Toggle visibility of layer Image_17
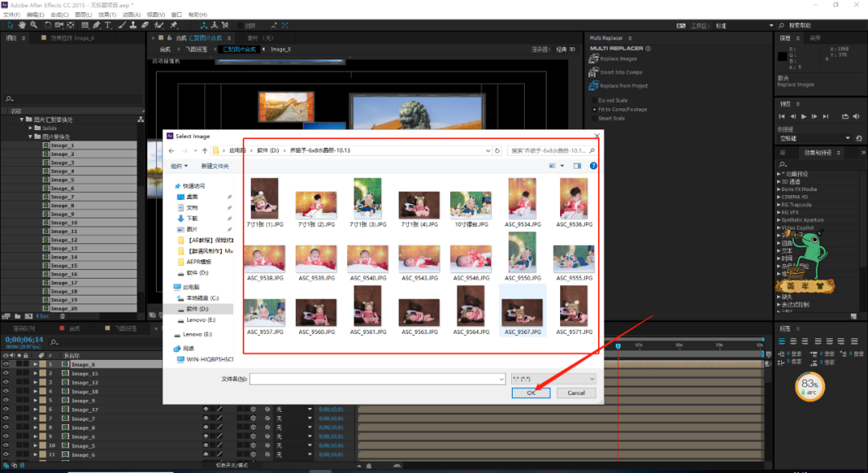 [6, 410]
